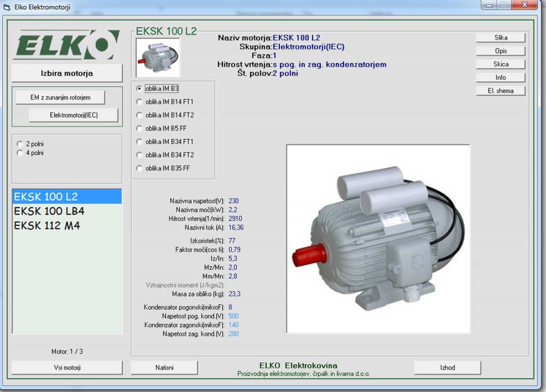Choose oblika IM B35 FF mounting form
Viewport: 546px width, 392px height.
point(139,168)
